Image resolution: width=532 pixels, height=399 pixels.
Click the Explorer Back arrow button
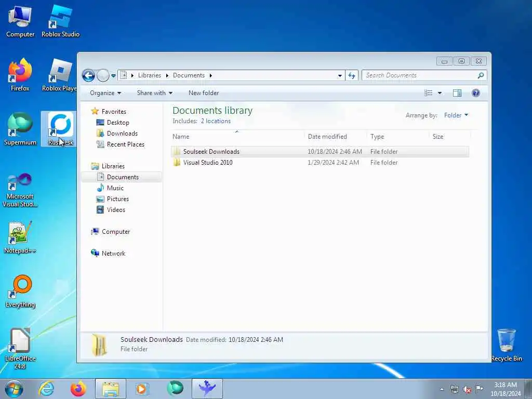coord(88,75)
